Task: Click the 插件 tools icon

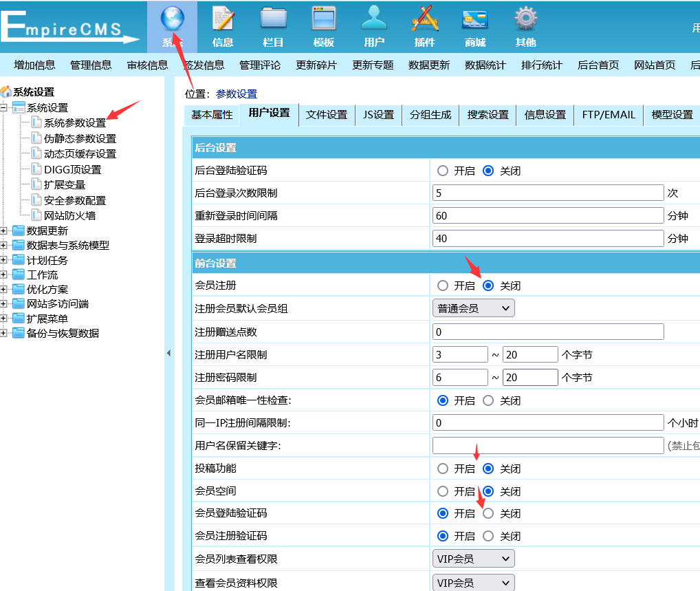Action: coord(425,19)
